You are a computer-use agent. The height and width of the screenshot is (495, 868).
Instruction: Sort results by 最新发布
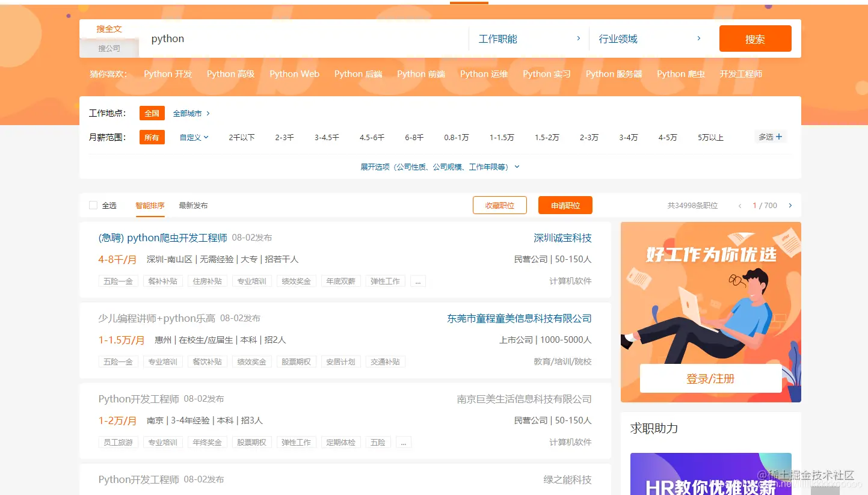[x=193, y=206]
